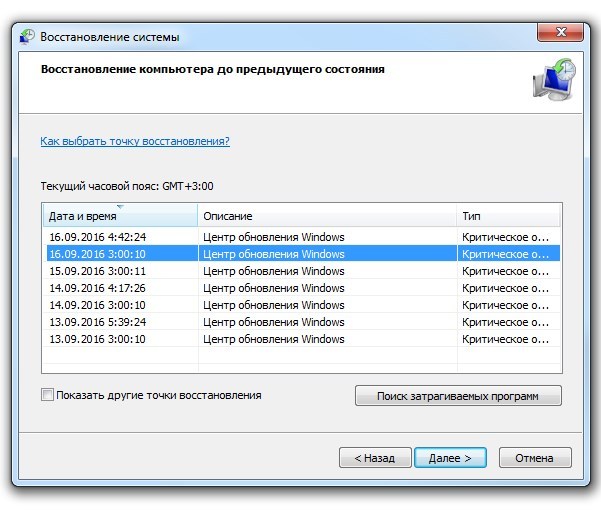Go back with '< Назад' button
The width and height of the screenshot is (601, 511).
click(x=374, y=458)
